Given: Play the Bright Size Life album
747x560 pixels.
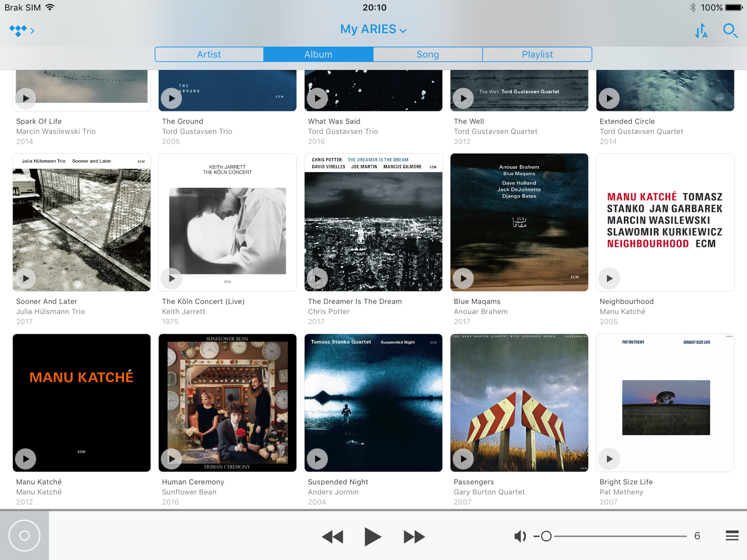Looking at the screenshot, I should tap(609, 459).
